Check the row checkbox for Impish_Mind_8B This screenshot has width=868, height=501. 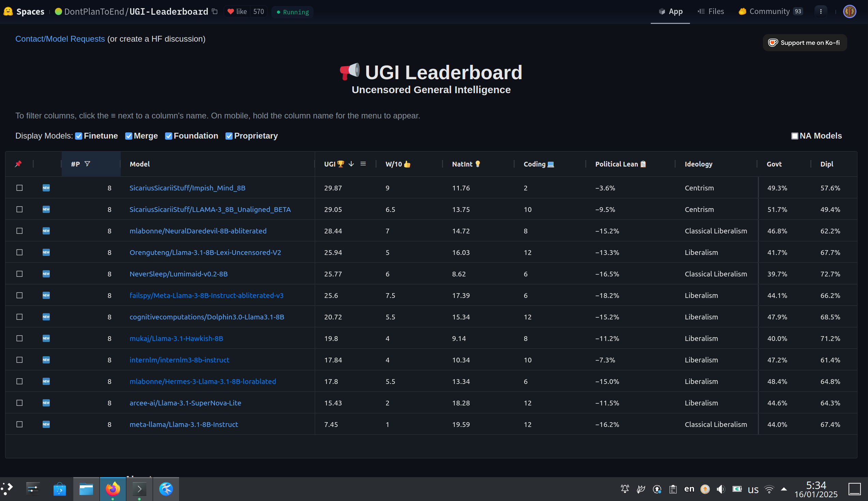tap(19, 188)
